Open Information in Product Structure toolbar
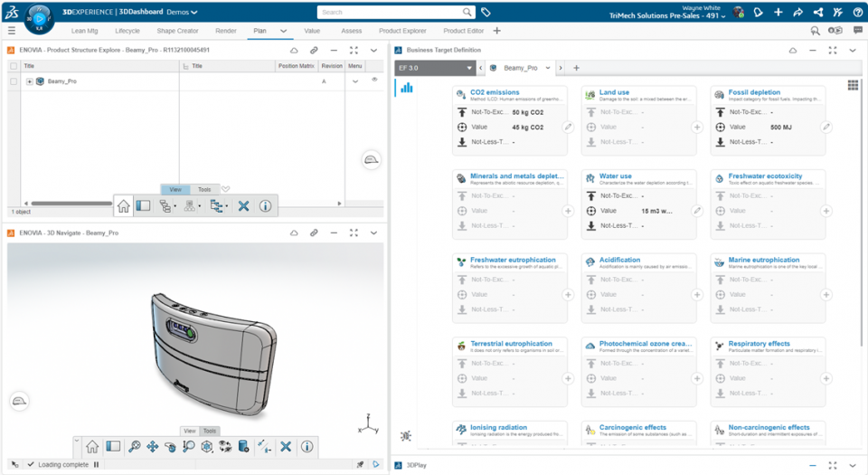Screen dimensions: 868x475 [265, 206]
